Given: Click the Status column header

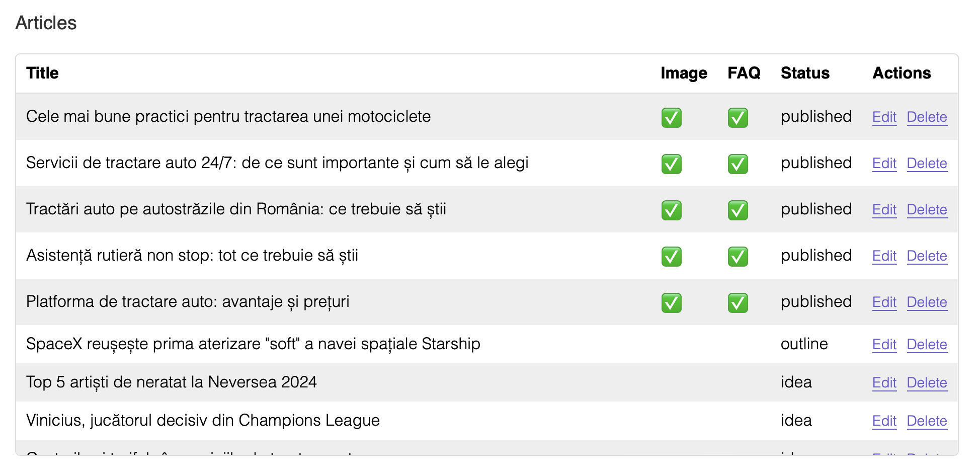Looking at the screenshot, I should (805, 73).
